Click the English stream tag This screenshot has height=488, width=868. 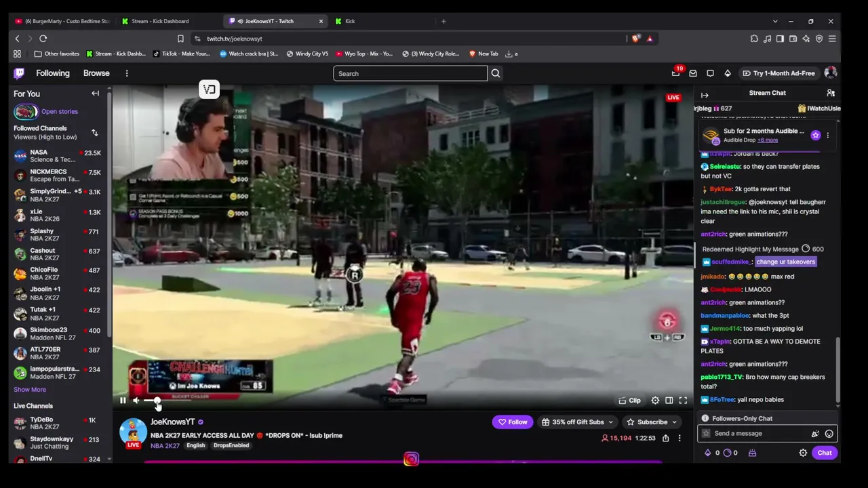pos(195,446)
